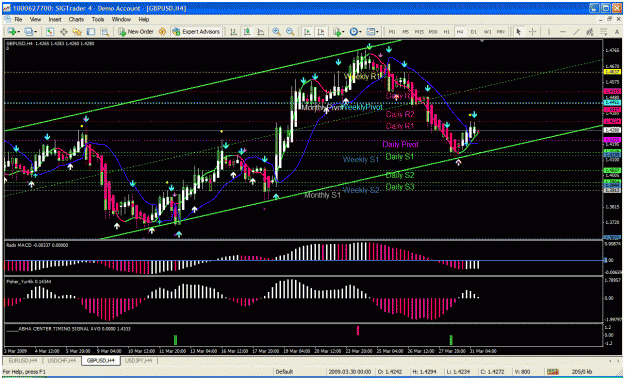Viewport: 625px width, 378px height.
Task: Select the 'Weekly S1' chart label
Action: point(360,159)
